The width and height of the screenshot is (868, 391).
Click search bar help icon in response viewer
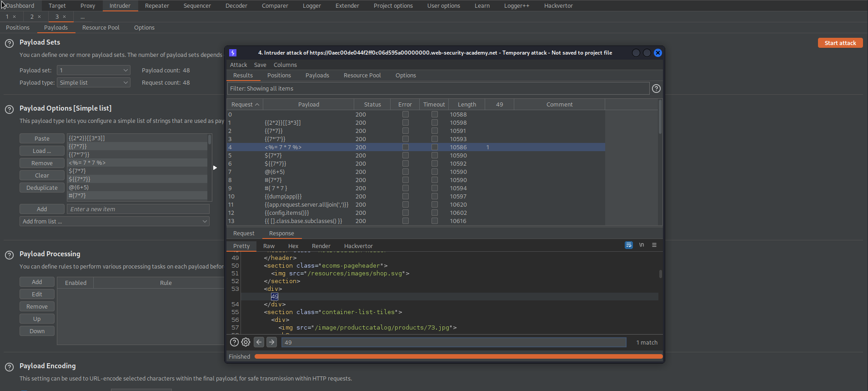(x=234, y=342)
